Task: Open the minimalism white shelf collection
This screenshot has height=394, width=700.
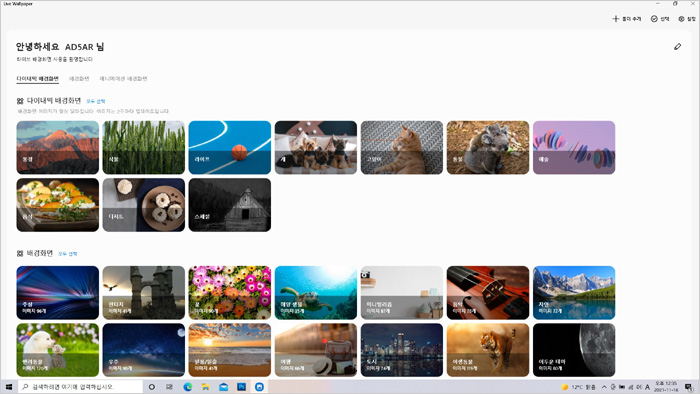Action: 402,293
